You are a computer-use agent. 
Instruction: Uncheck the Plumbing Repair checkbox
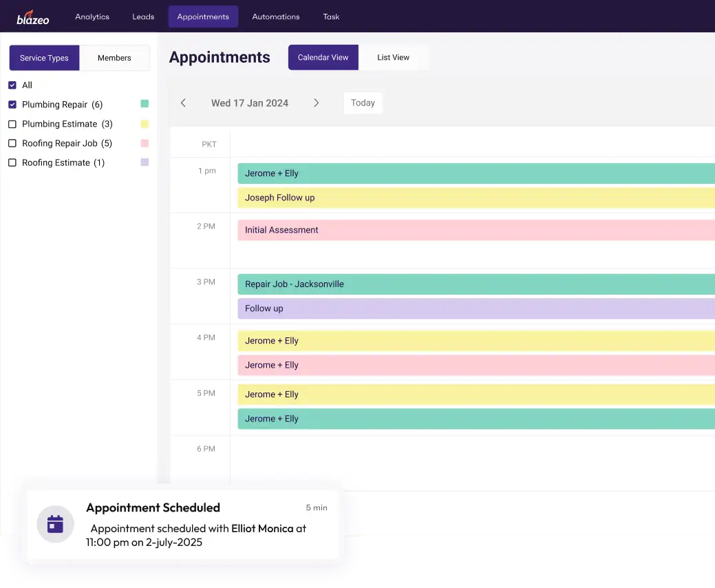[x=12, y=105]
